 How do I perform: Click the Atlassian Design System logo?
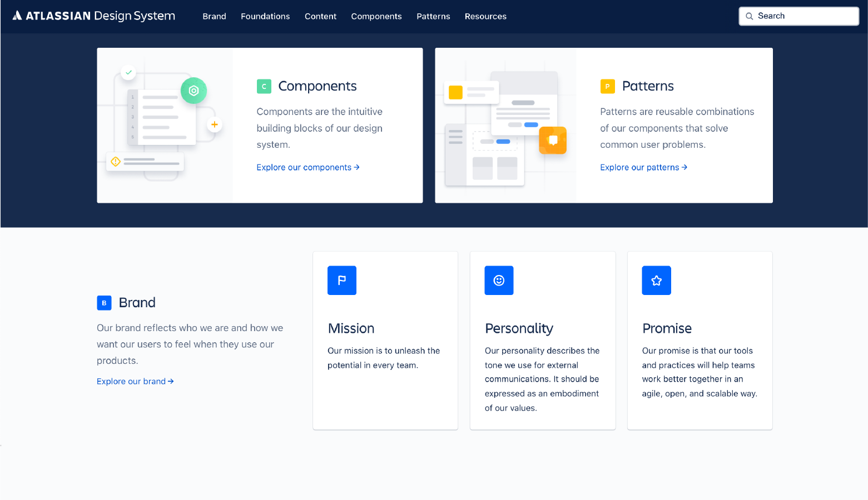click(x=94, y=16)
